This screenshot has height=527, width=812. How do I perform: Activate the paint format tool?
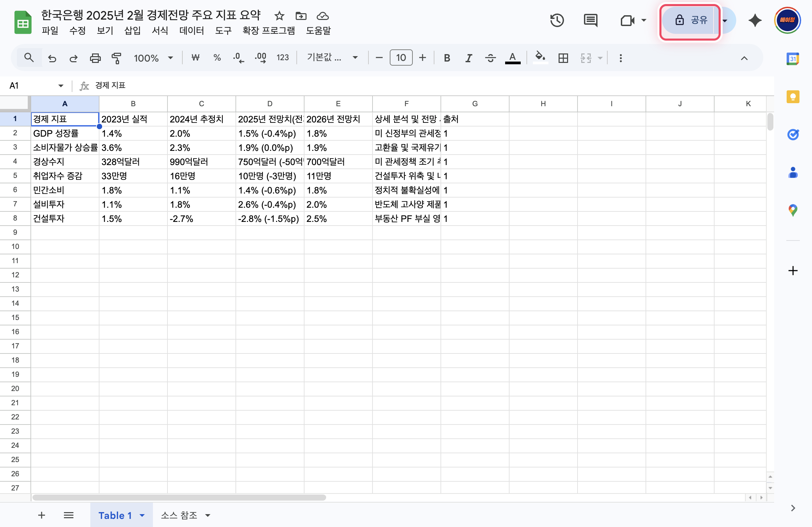(116, 58)
